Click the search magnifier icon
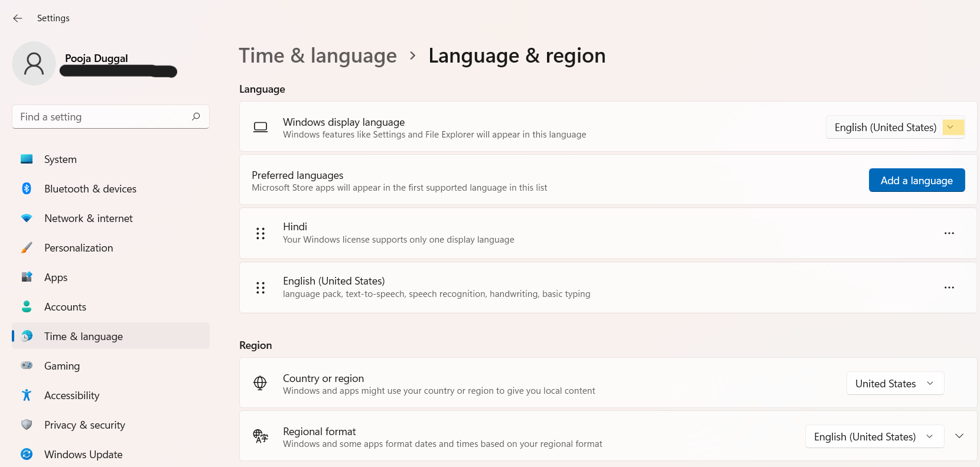This screenshot has width=980, height=467. (196, 116)
